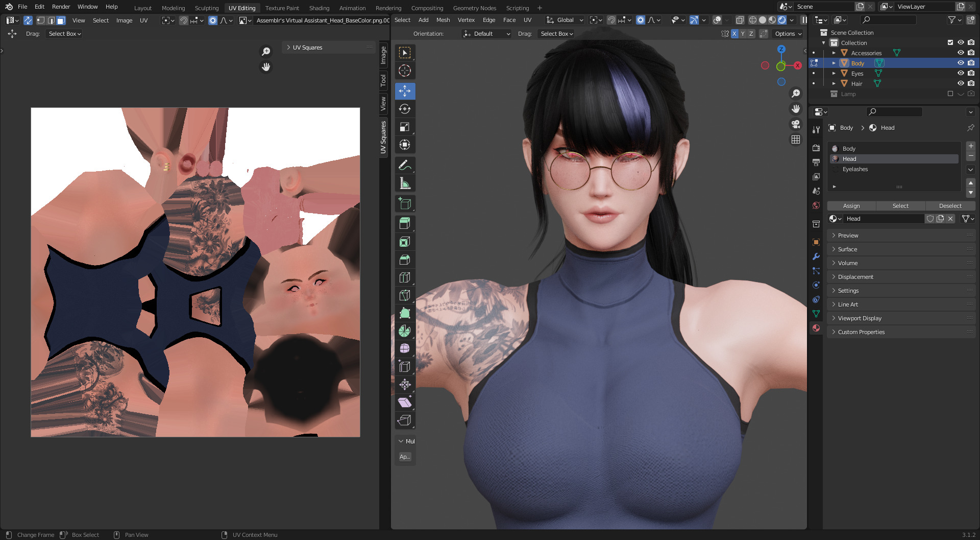Viewport: 980px width, 540px height.
Task: Switch to the Shading workspace tab
Action: (x=319, y=8)
